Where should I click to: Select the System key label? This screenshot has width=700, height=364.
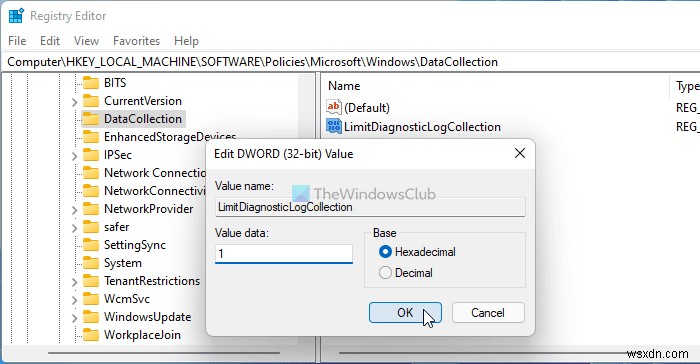pos(123,263)
